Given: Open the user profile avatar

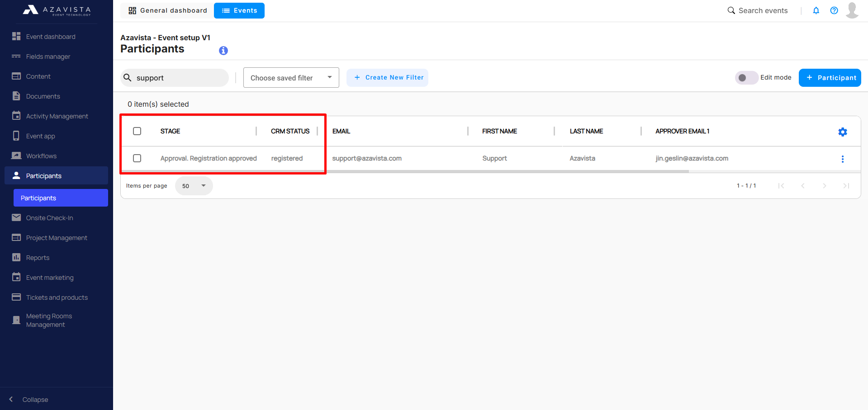Looking at the screenshot, I should (852, 10).
